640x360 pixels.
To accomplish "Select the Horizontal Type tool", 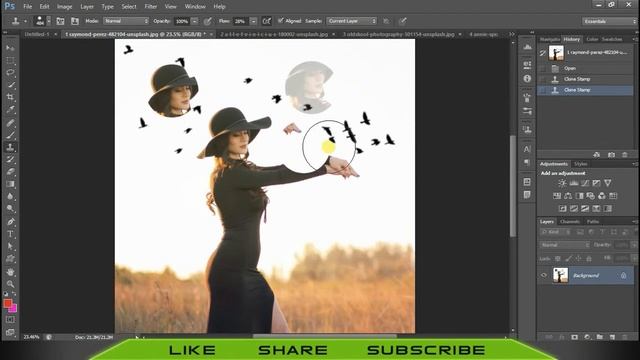I will tap(10, 234).
